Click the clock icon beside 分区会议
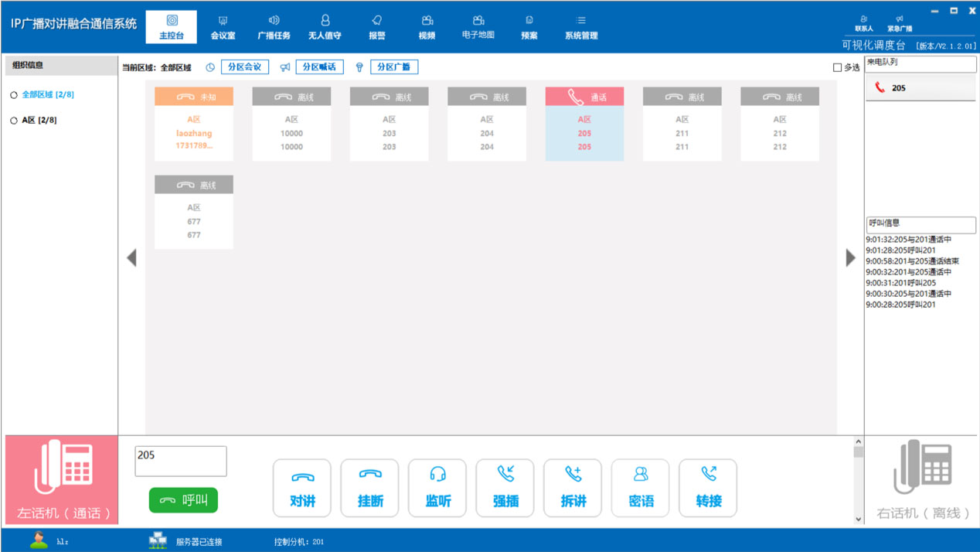This screenshot has width=980, height=552. [x=210, y=67]
